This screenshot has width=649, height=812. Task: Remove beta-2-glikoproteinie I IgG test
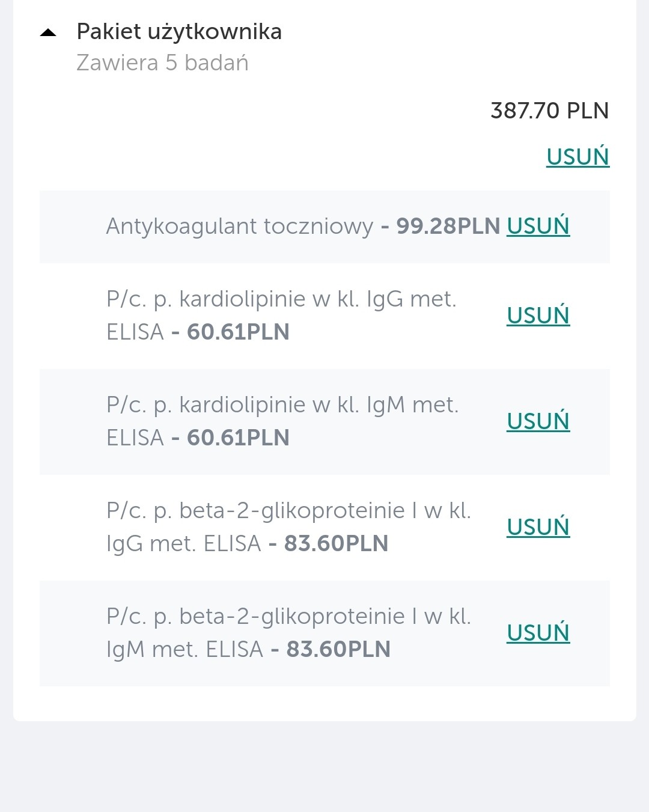click(538, 527)
